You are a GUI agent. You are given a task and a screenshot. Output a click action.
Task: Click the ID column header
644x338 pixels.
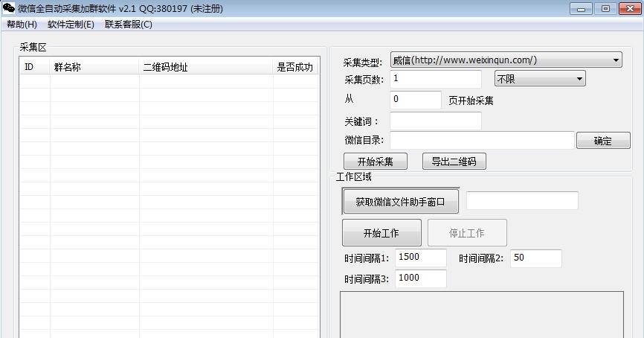point(35,67)
